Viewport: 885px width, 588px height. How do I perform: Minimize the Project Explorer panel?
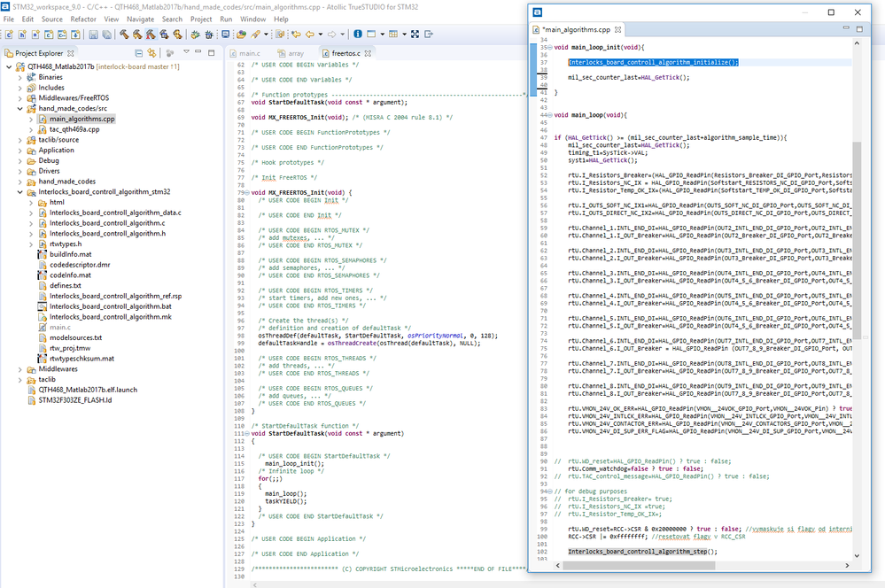tap(198, 52)
